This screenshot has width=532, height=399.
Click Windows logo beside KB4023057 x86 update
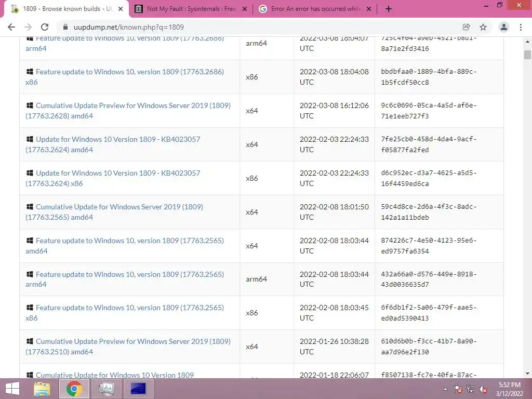pyautogui.click(x=30, y=172)
